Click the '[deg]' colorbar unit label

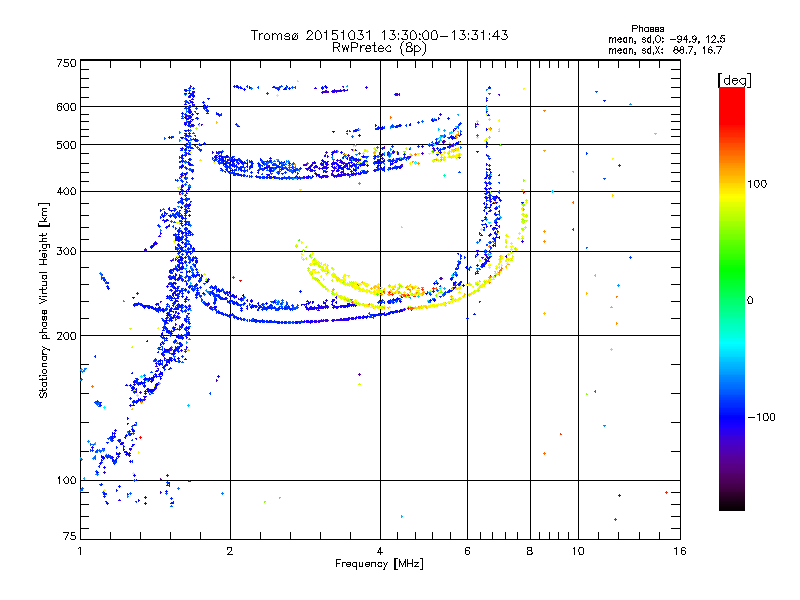tap(734, 80)
